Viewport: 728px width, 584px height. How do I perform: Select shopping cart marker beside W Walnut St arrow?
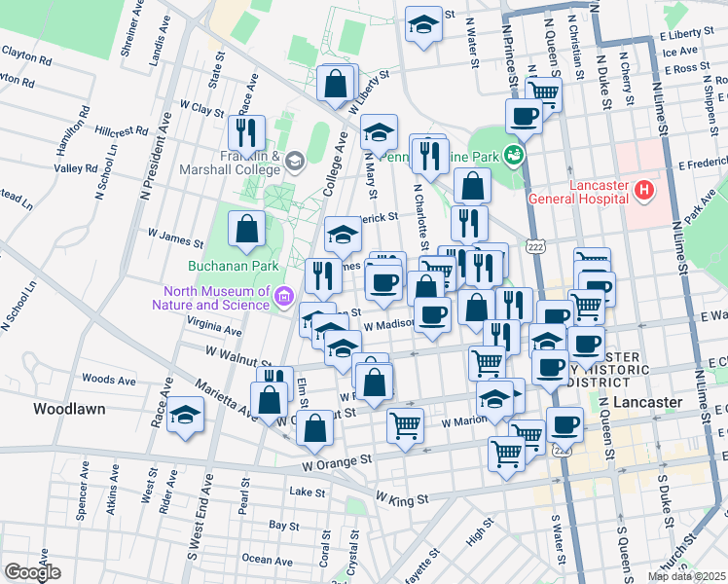coord(487,365)
